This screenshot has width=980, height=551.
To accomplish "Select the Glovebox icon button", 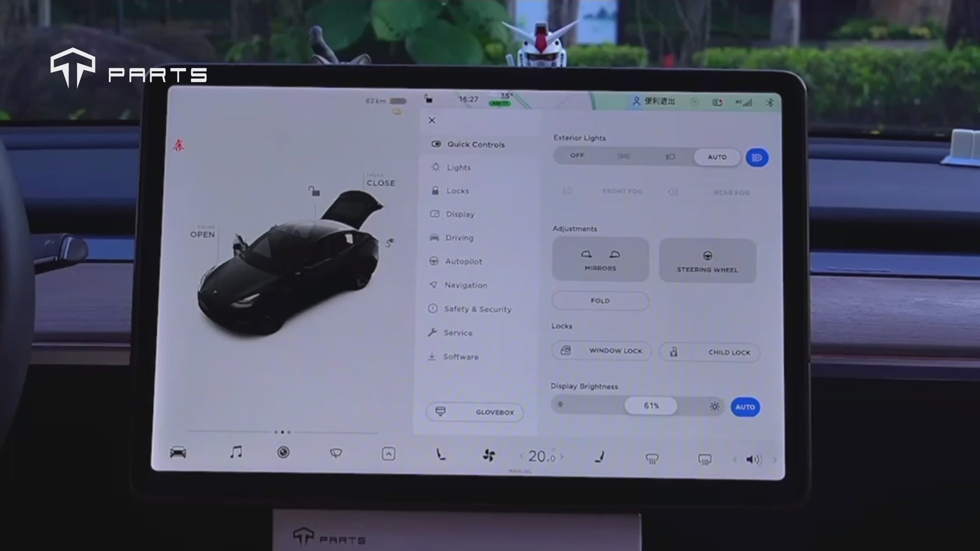I will click(441, 412).
